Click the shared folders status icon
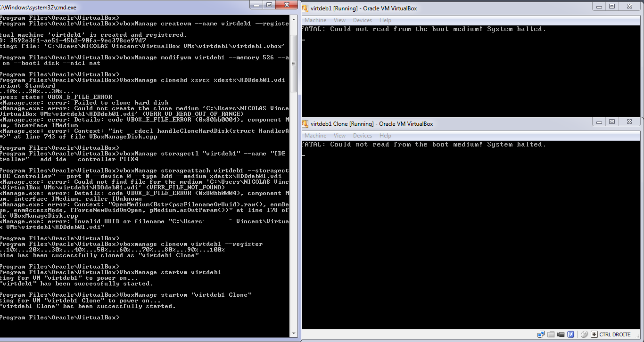This screenshot has height=342, width=644. [551, 334]
